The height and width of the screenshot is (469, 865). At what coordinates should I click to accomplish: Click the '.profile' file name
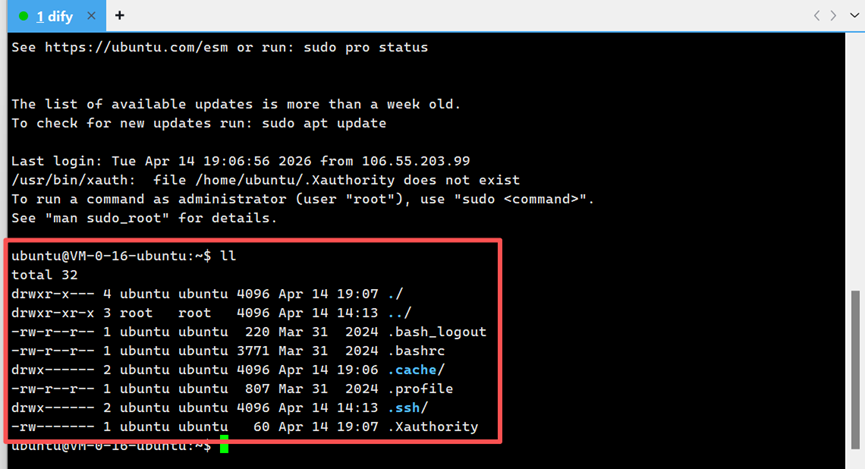click(x=420, y=389)
